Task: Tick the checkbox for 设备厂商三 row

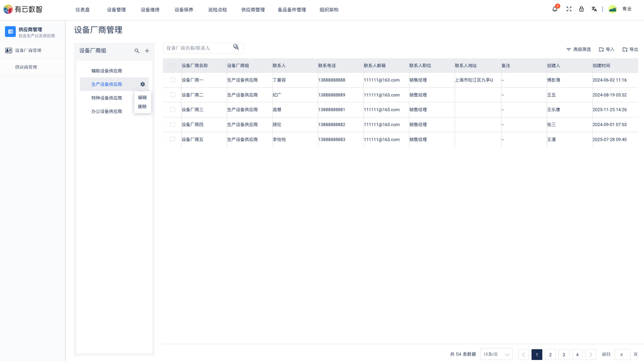Action: 173,109
